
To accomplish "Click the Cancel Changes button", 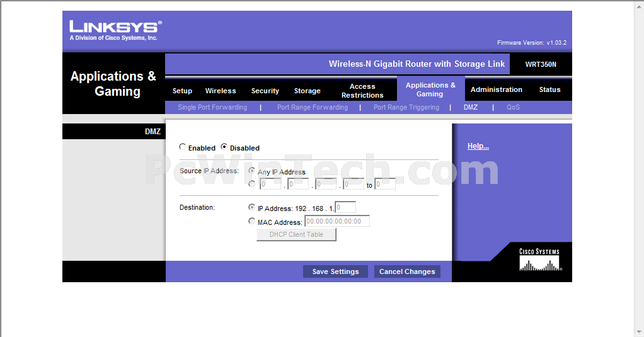I will click(407, 271).
